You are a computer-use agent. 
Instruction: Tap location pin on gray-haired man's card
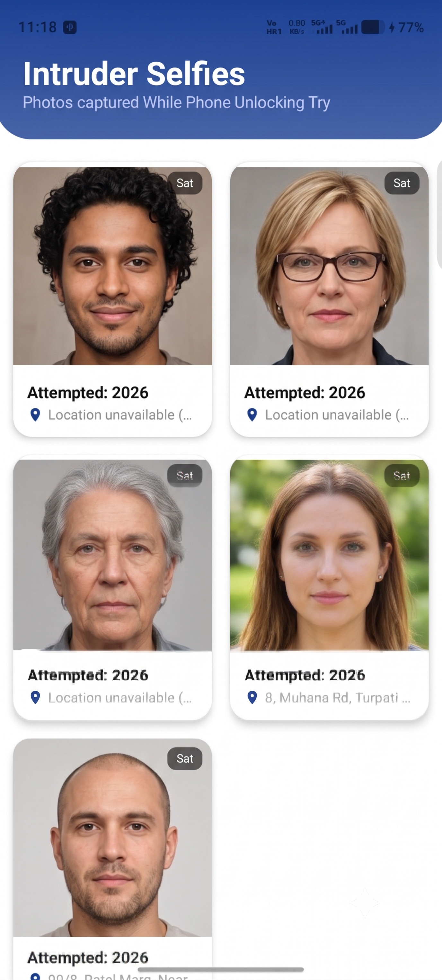pos(35,697)
